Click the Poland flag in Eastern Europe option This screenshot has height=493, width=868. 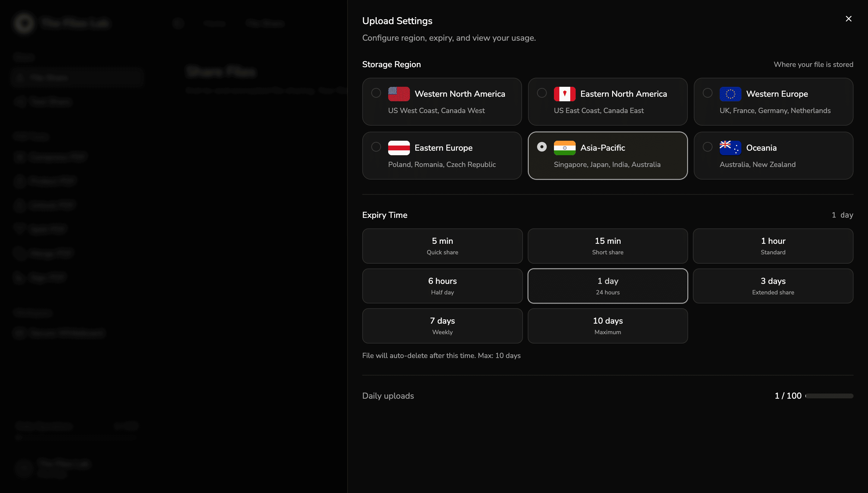[399, 147]
